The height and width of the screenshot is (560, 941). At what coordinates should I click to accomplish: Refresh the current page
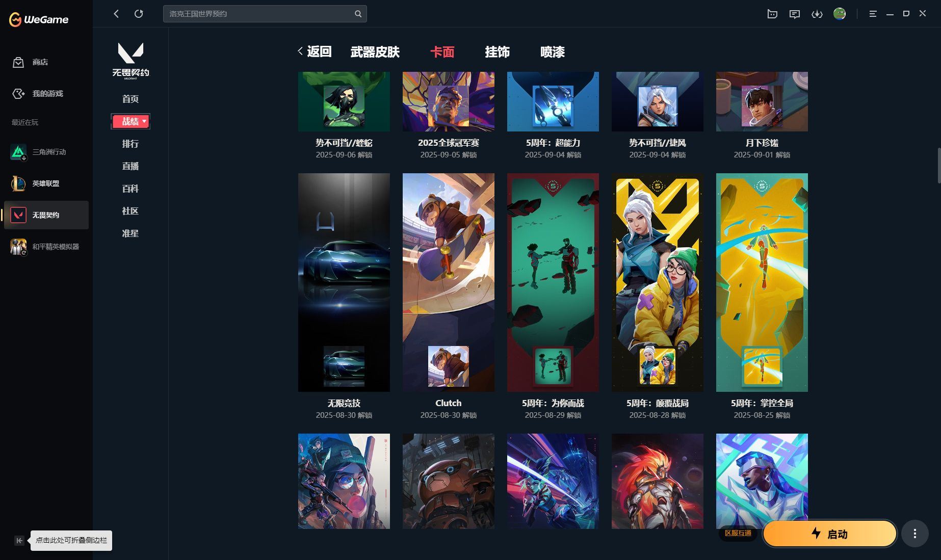coord(139,14)
